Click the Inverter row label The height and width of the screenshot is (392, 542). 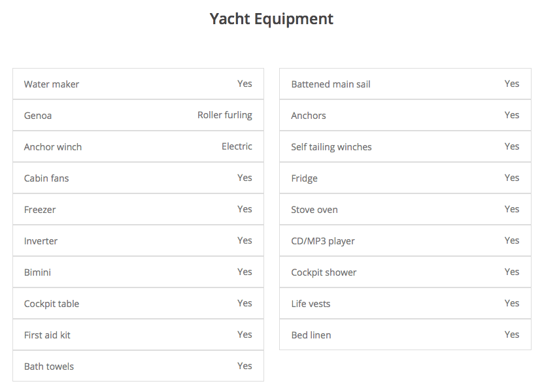[x=41, y=241]
